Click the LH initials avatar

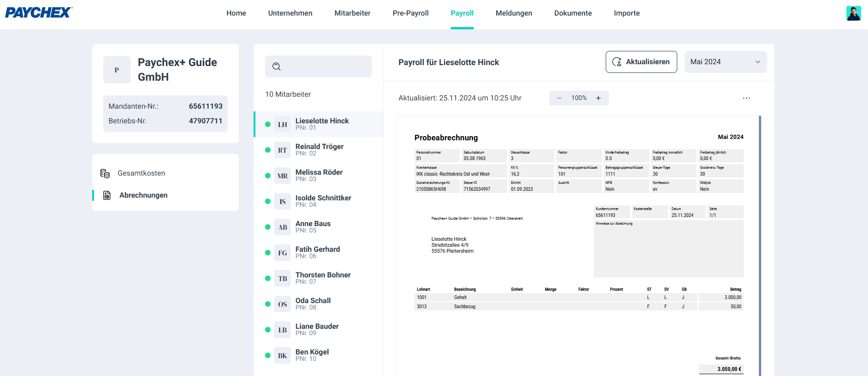point(282,124)
